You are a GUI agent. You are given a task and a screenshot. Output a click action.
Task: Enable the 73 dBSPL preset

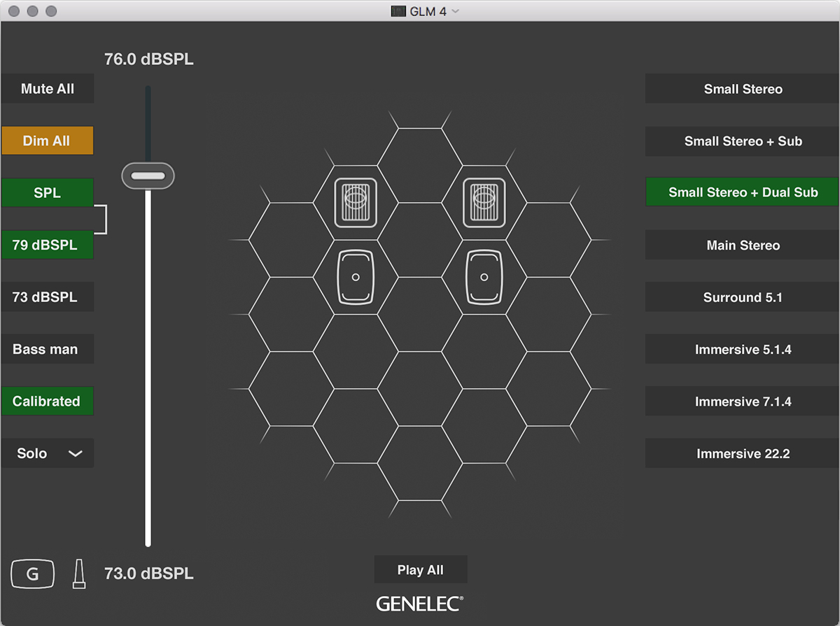[47, 297]
